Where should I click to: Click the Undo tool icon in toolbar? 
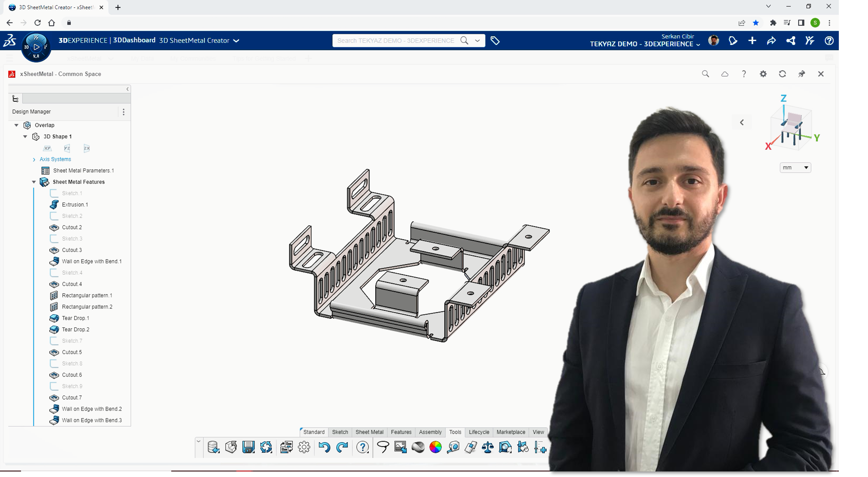(324, 448)
